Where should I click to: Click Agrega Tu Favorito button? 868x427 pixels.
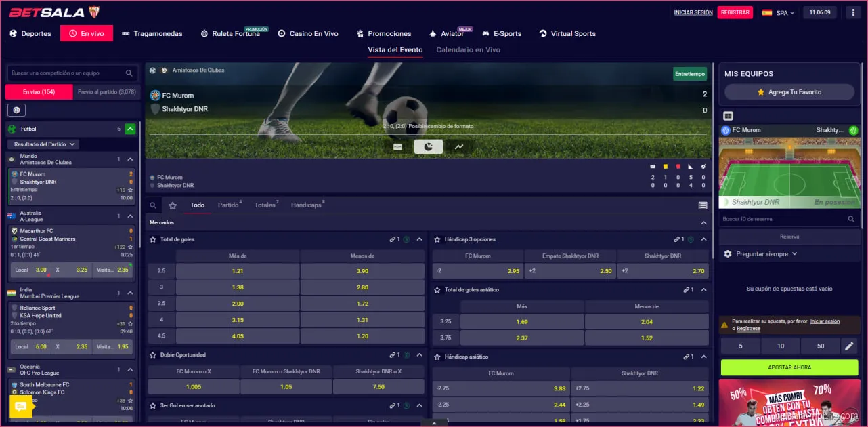[789, 91]
